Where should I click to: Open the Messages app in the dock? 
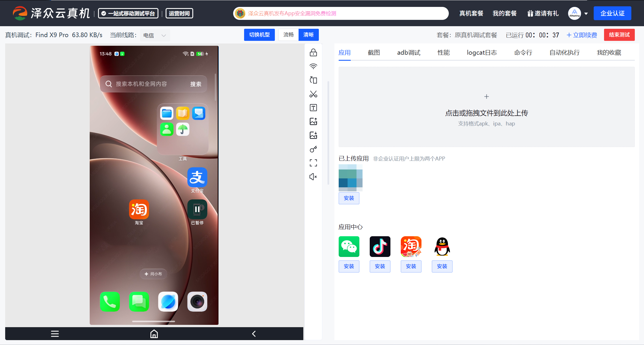(x=139, y=302)
